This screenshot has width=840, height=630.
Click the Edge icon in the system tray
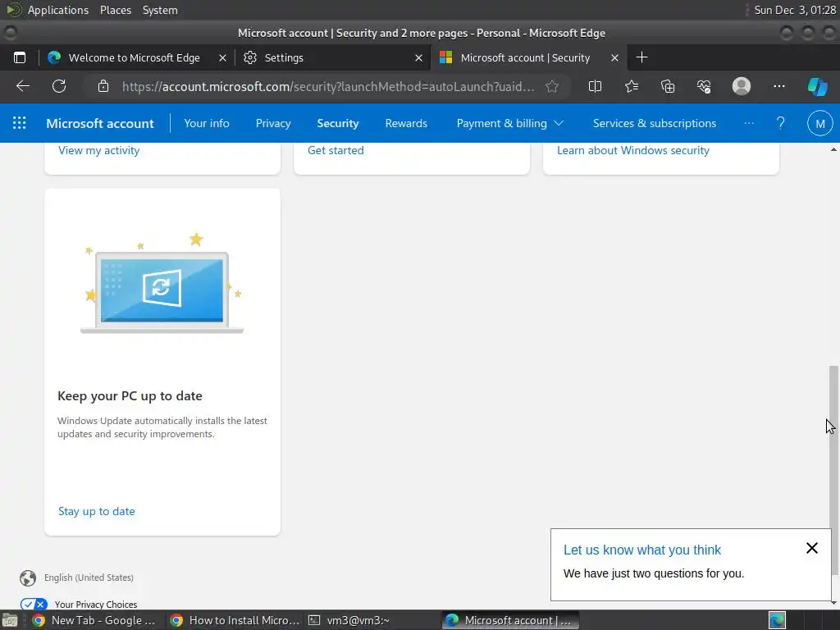click(777, 620)
